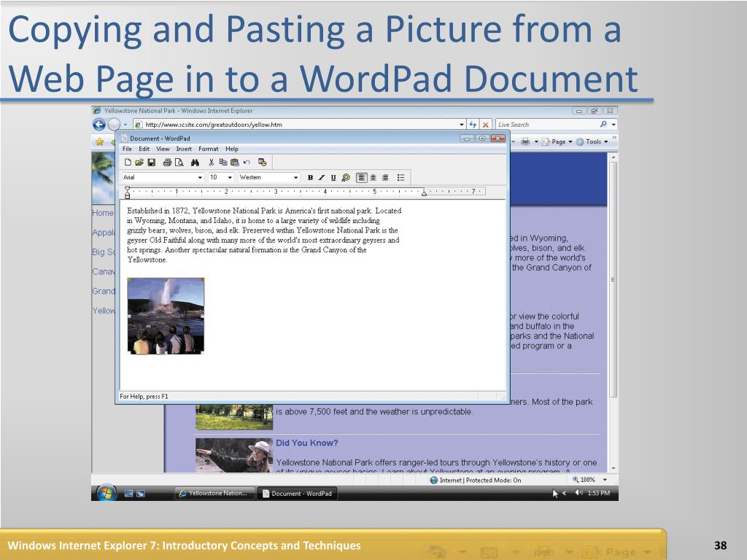Image resolution: width=747 pixels, height=560 pixels.
Task: Toggle Center alignment in WordPad
Action: [x=373, y=178]
